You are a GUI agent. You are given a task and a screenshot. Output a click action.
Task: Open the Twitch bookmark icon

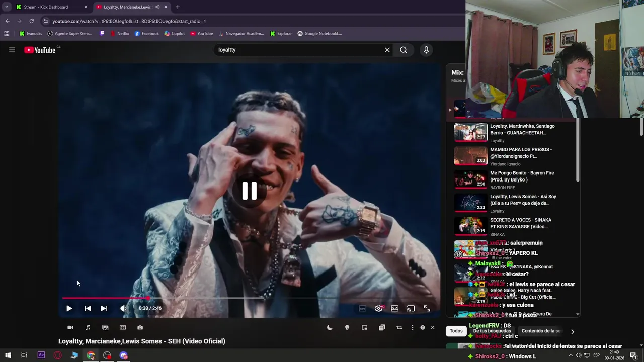[102, 34]
